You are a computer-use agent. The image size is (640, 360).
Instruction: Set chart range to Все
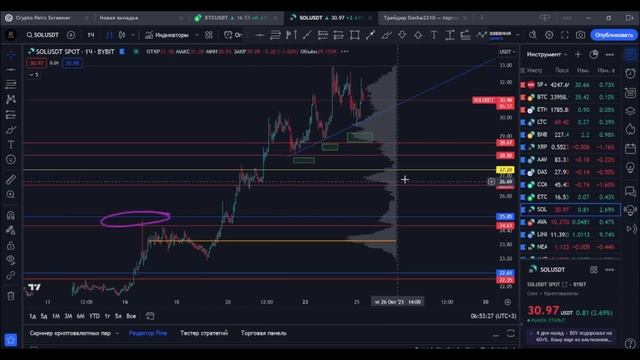131,316
